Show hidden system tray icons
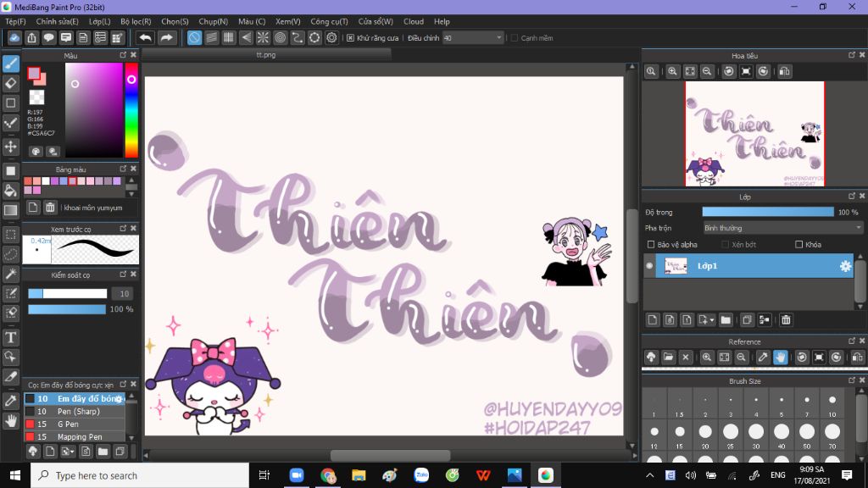This screenshot has width=868, height=488. (x=650, y=474)
